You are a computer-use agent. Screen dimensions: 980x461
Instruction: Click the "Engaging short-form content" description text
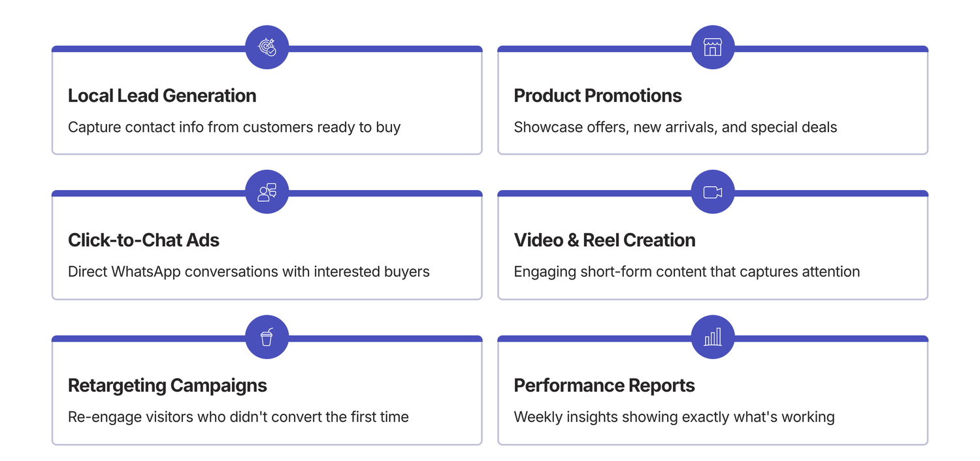[x=687, y=272]
